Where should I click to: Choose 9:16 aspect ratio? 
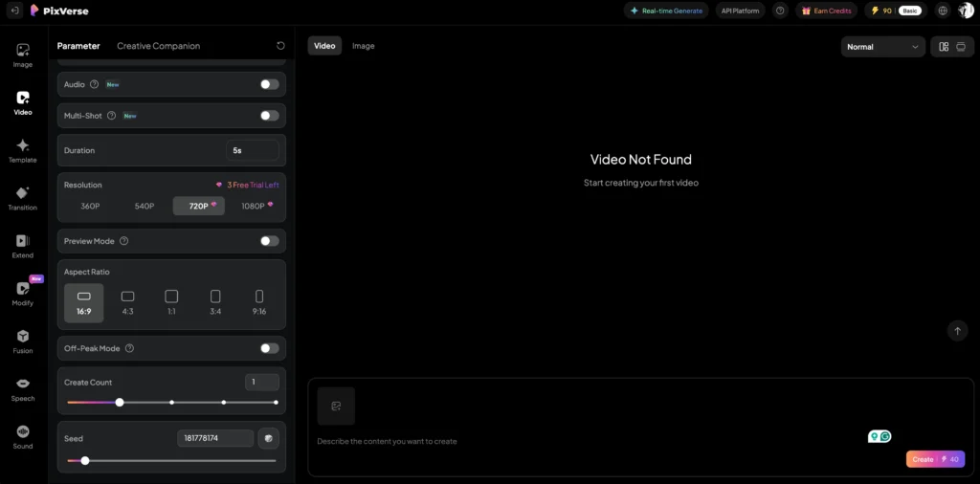tap(259, 303)
